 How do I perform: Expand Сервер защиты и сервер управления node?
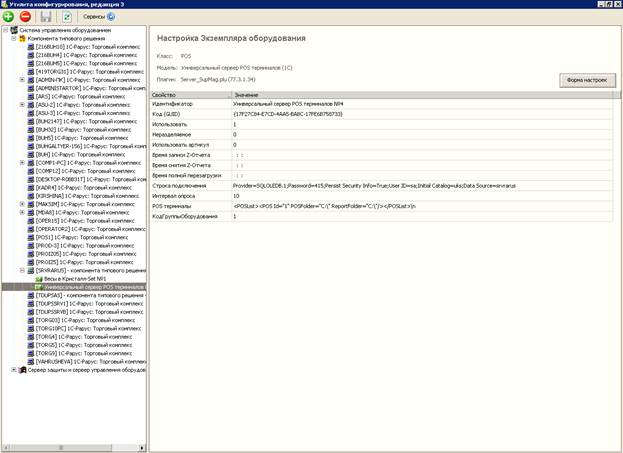14,370
